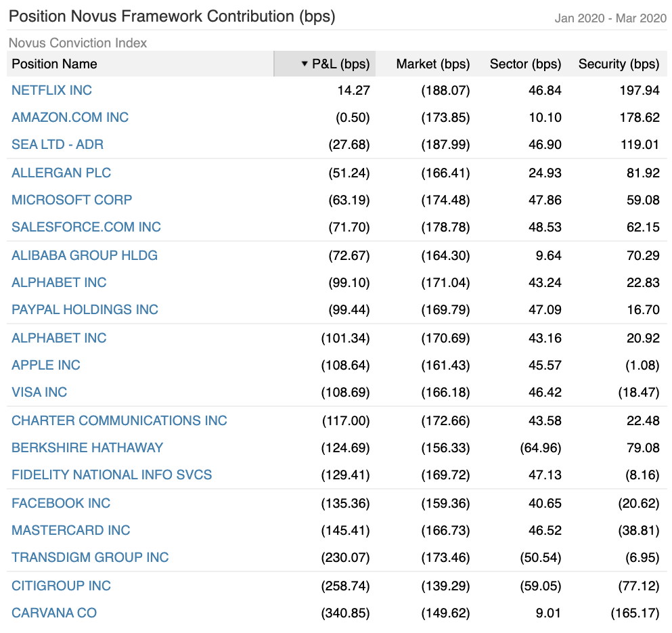Click the 'Novus Conviction Index' subtitle
Viewport: 672px width, 633px height.
point(78,43)
